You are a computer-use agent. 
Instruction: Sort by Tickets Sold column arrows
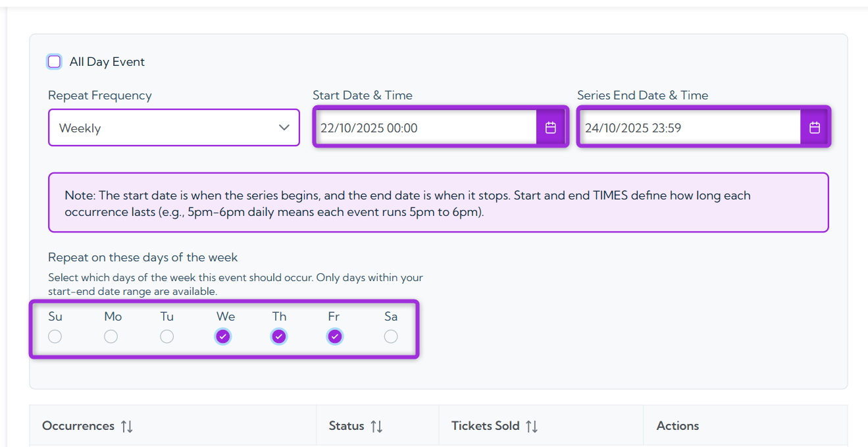(532, 427)
